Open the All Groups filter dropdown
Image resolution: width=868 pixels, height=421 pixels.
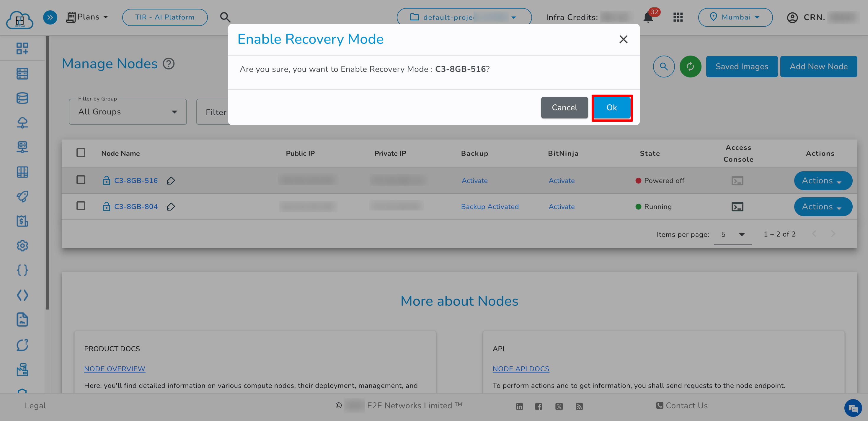pos(127,112)
